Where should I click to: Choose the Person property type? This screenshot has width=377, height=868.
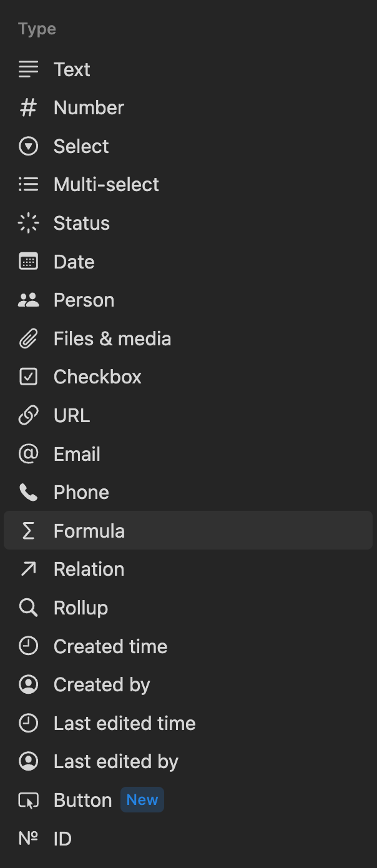click(84, 300)
